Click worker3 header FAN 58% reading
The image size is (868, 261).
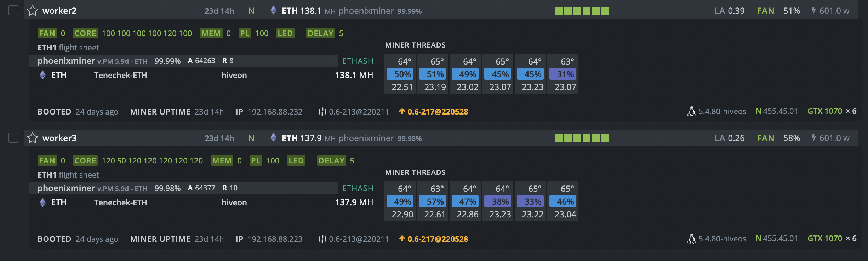(778, 138)
